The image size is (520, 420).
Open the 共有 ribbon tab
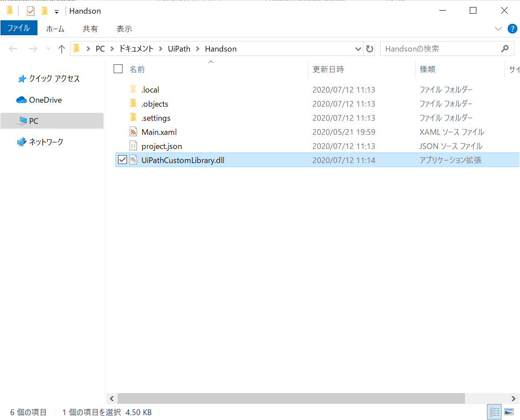pos(90,29)
